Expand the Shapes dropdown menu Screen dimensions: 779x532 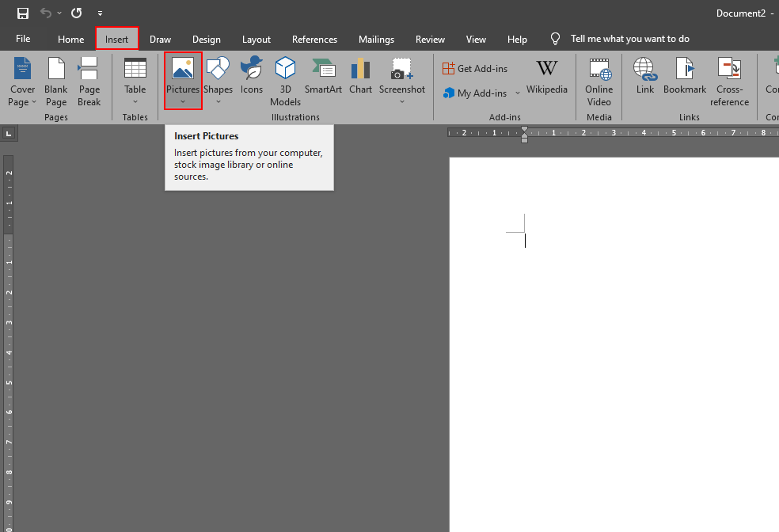(x=218, y=101)
